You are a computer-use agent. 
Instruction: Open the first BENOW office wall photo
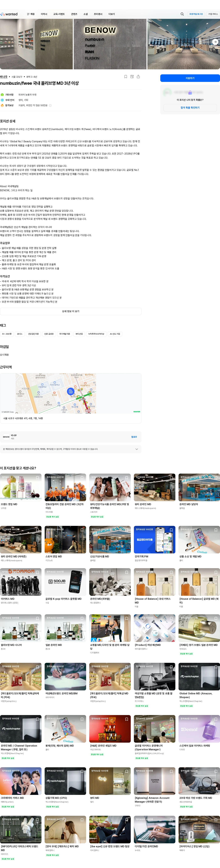[36, 44]
